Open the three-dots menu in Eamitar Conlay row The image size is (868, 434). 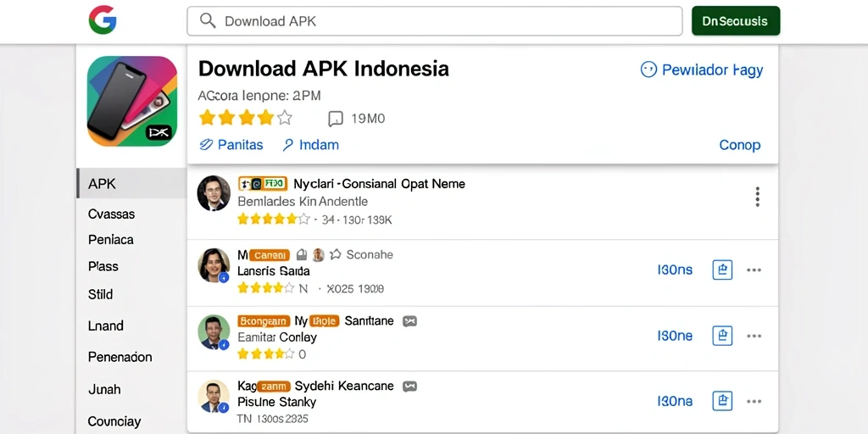pos(754,336)
